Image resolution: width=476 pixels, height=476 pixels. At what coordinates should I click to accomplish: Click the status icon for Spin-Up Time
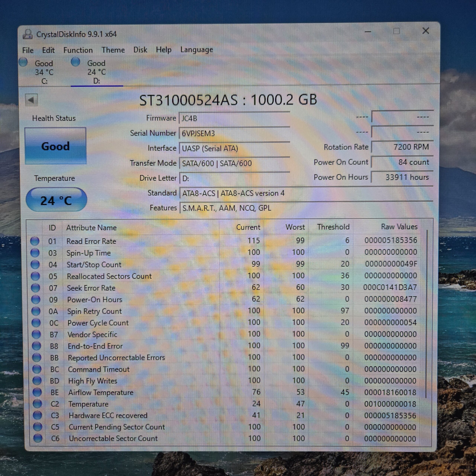tap(35, 253)
